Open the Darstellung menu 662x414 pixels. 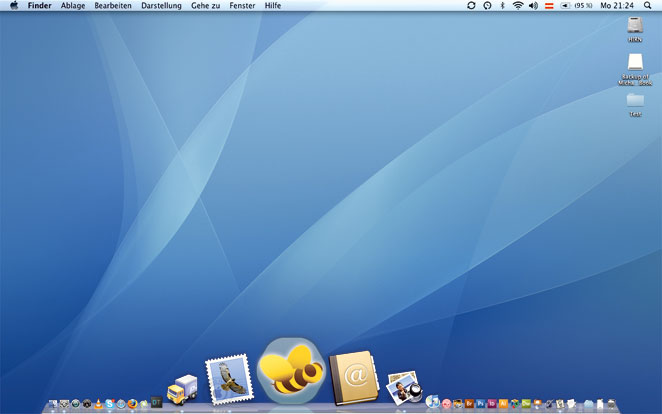[161, 6]
